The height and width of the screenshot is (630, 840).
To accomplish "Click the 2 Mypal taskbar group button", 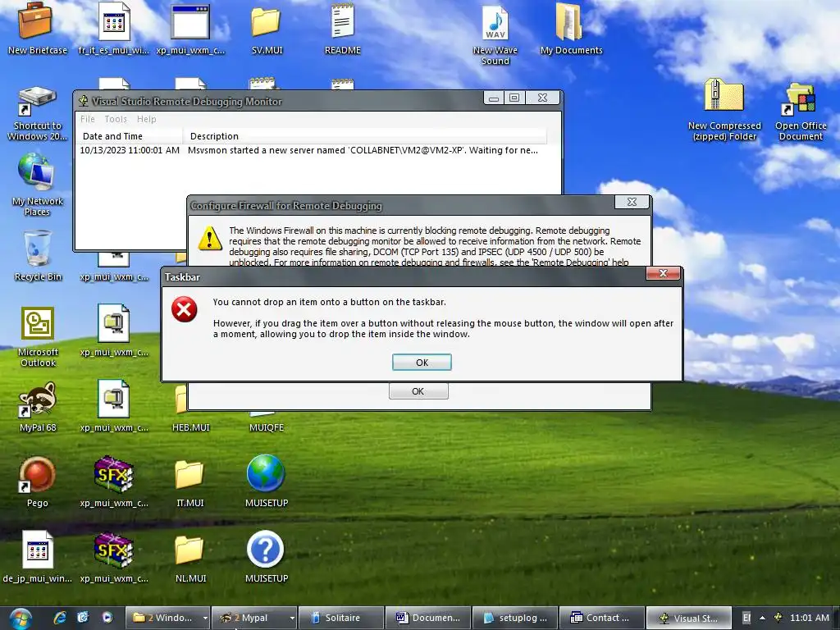I will (251, 618).
